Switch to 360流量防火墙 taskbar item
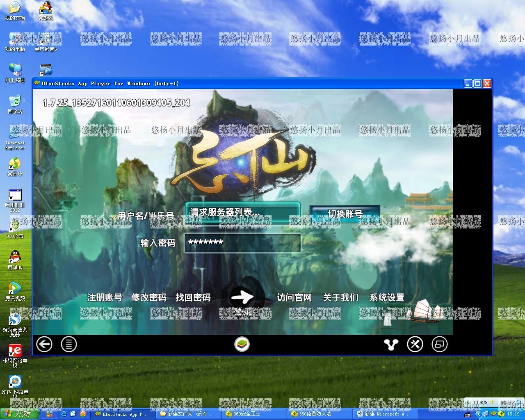Image resolution: width=525 pixels, height=420 pixels. 320,414
